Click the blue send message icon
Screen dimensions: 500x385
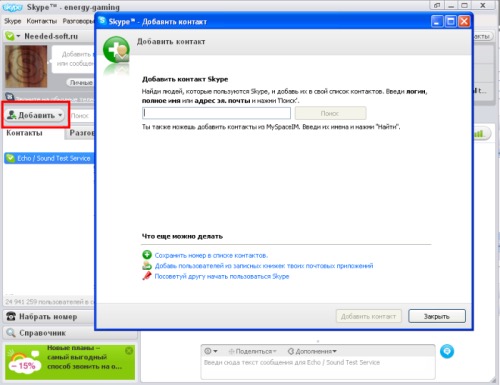[447, 351]
